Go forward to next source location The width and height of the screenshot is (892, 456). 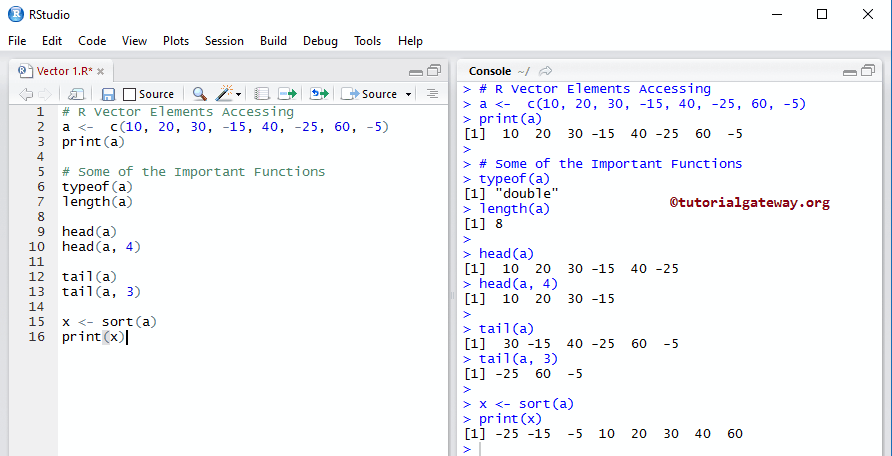pyautogui.click(x=45, y=94)
